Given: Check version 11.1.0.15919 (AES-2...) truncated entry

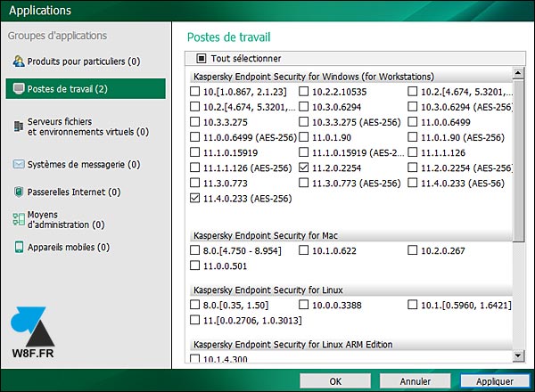Looking at the screenshot, I should (304, 152).
